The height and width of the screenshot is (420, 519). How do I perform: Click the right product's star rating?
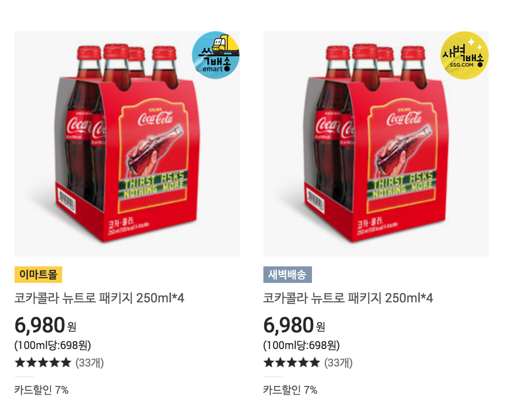click(x=292, y=362)
